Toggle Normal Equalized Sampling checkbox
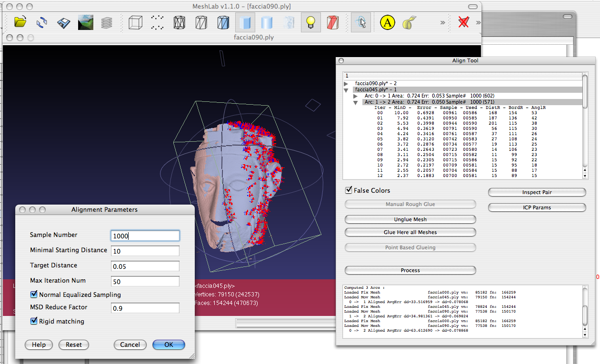This screenshot has height=364, width=600. (x=34, y=295)
